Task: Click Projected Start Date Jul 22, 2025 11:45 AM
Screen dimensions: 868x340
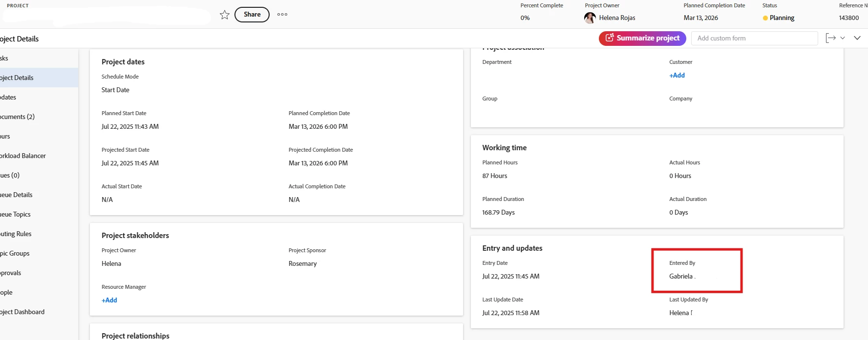Action: click(x=130, y=163)
